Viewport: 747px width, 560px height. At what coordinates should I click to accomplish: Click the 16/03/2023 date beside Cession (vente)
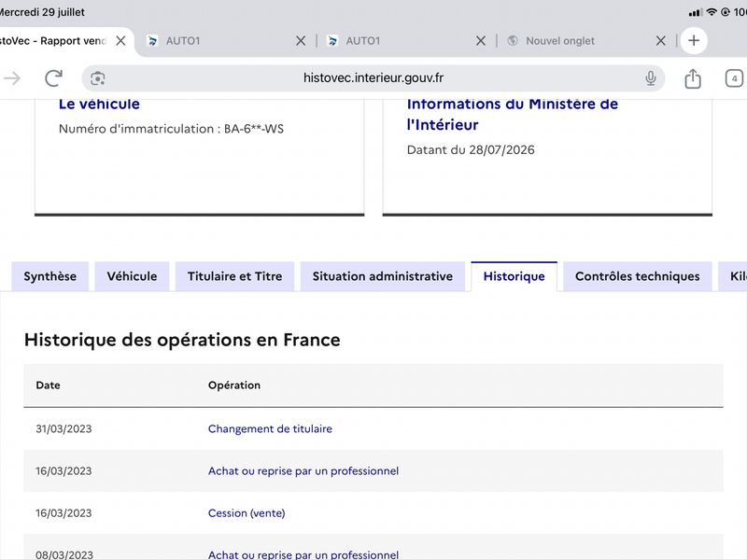[63, 512]
